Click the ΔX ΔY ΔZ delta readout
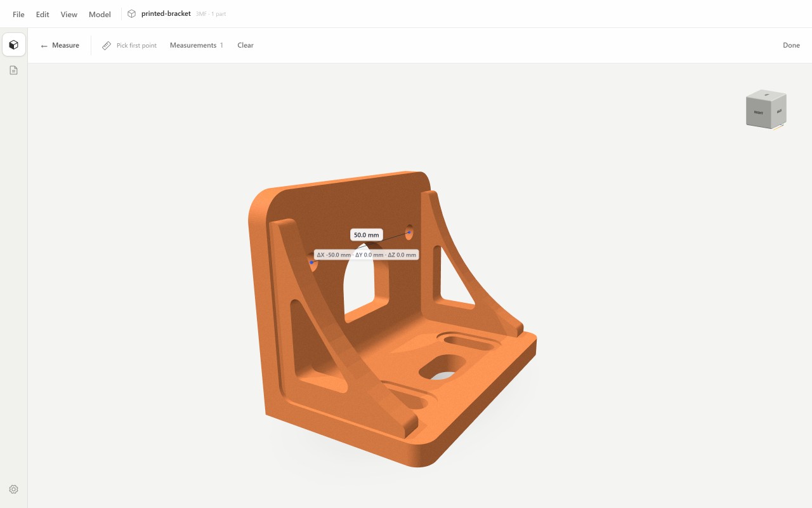 [367, 255]
